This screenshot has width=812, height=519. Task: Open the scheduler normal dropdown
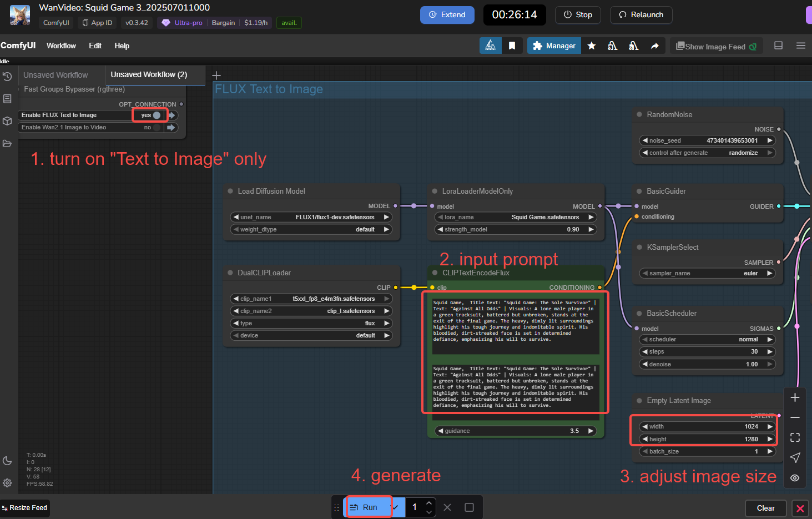pyautogui.click(x=708, y=339)
